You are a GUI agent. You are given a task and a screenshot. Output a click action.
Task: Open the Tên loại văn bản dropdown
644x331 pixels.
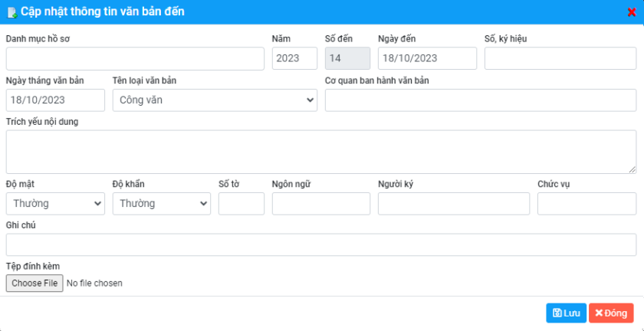215,100
